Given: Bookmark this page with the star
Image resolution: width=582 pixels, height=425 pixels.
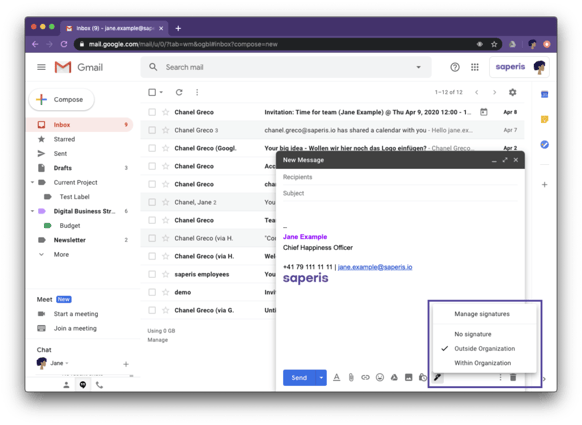Looking at the screenshot, I should coord(494,44).
